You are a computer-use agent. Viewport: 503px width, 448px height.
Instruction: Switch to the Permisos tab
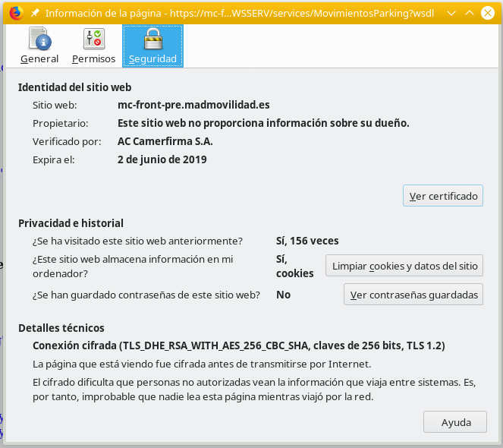click(93, 46)
